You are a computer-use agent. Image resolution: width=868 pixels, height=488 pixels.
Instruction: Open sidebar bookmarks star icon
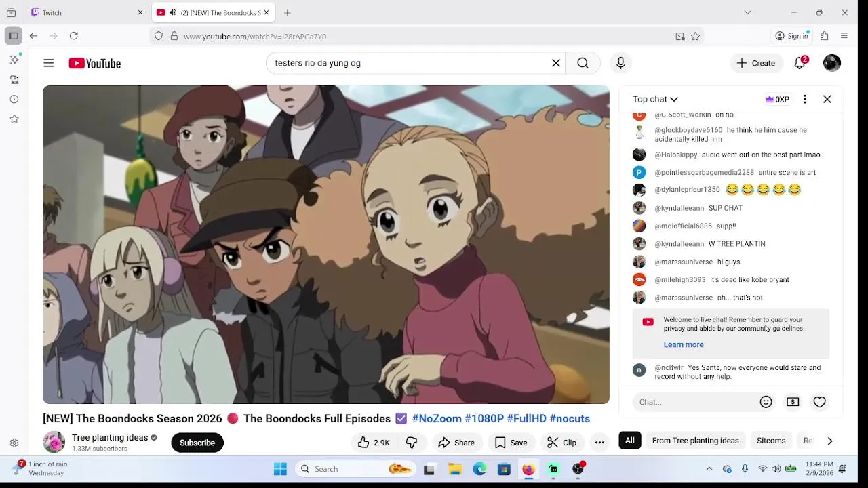pyautogui.click(x=14, y=119)
